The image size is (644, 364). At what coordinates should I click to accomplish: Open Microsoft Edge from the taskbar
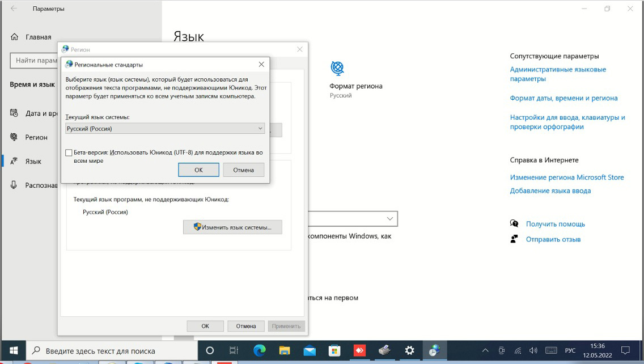[x=259, y=350]
